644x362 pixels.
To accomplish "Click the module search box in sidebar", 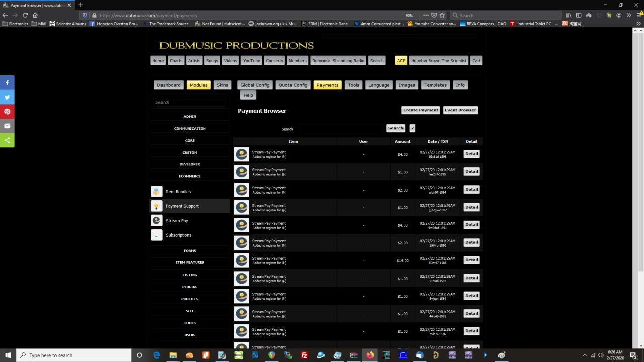I will coord(189,102).
